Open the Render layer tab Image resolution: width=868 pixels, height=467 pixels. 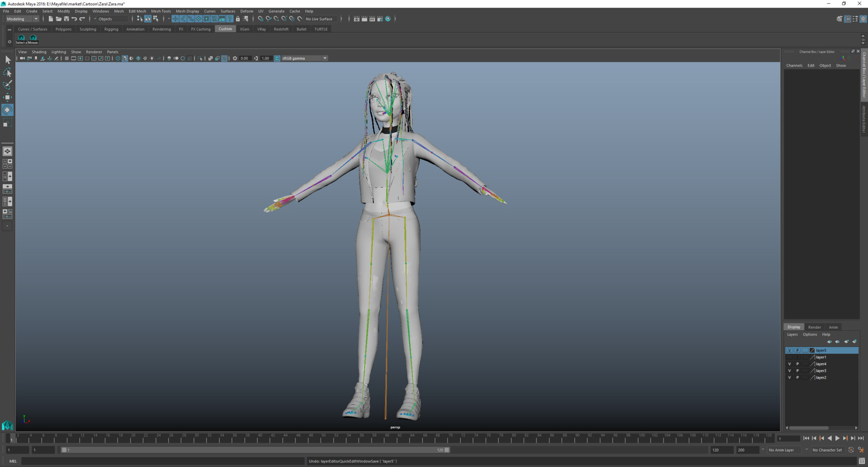point(814,327)
